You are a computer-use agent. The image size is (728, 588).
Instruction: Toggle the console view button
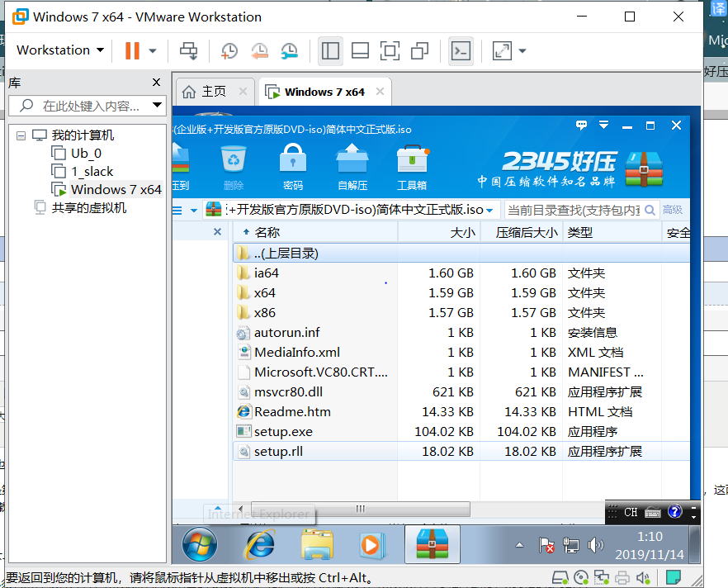coord(461,50)
